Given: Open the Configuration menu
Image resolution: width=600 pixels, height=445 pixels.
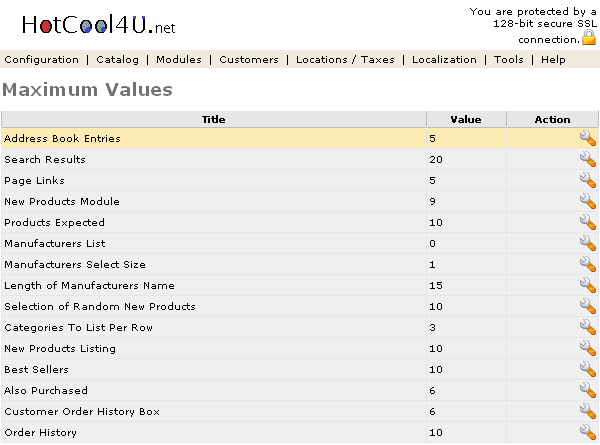Looking at the screenshot, I should (41, 60).
